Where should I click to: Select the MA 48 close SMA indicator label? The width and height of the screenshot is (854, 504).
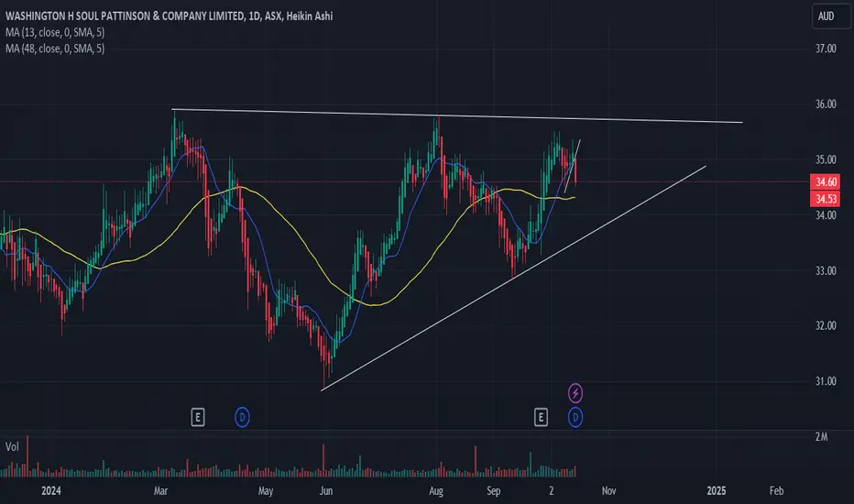pos(55,49)
